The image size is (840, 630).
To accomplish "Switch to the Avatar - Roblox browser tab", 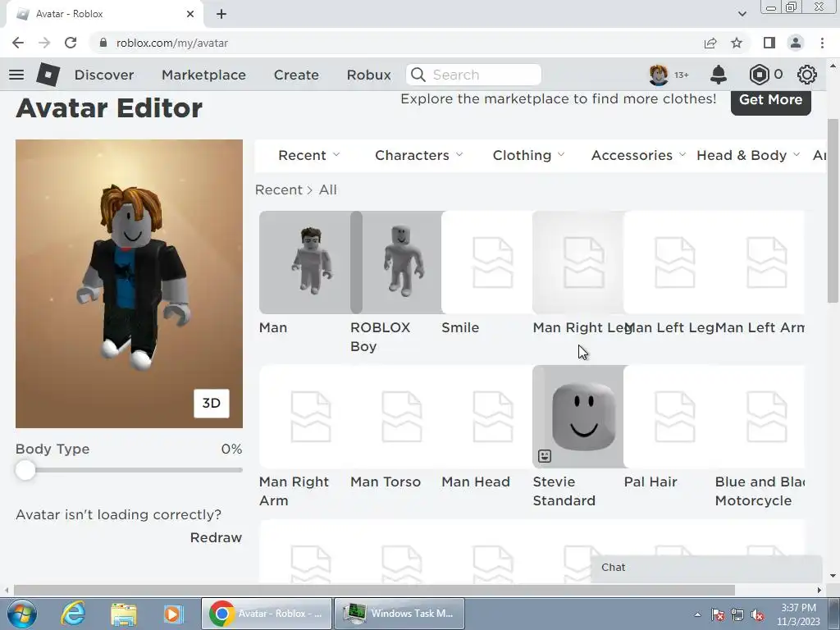I will pyautogui.click(x=104, y=15).
